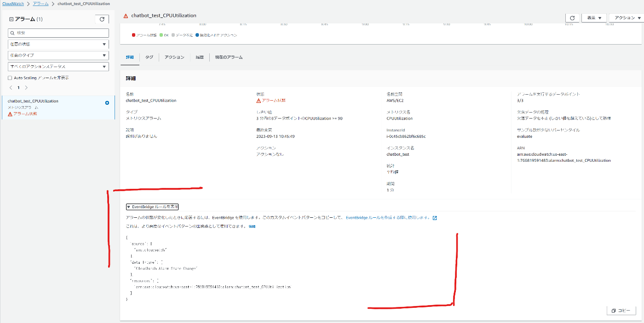Screen dimensions: 644x323
Task: Toggle the gray データ不足 legend item
Action: tap(182, 35)
